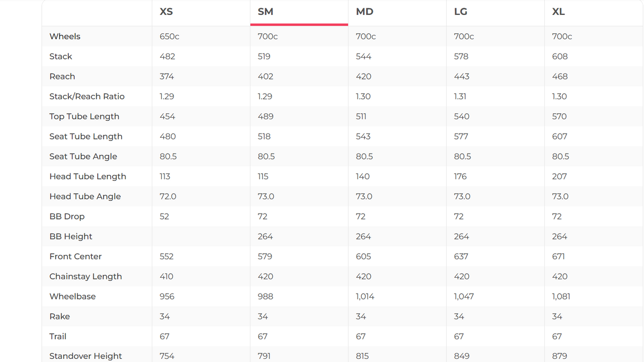Select the XS size column header
Viewport: 644px width, 362px height.
click(x=167, y=12)
